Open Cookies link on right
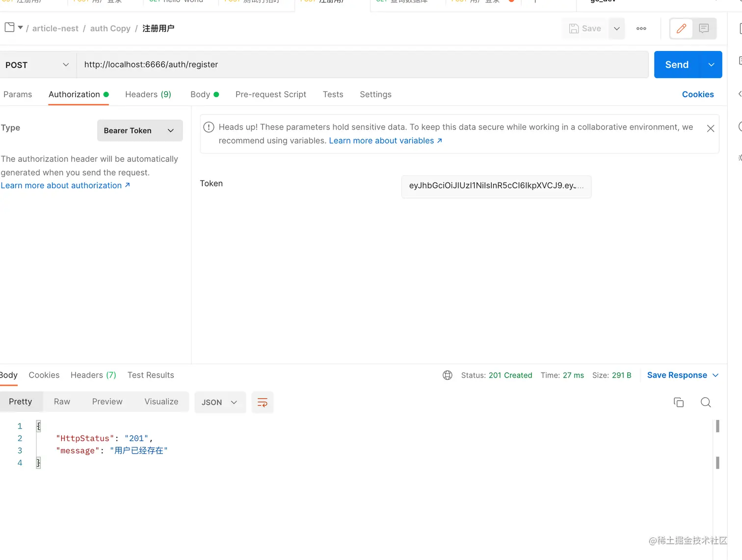Image resolution: width=742 pixels, height=560 pixels. 698,94
